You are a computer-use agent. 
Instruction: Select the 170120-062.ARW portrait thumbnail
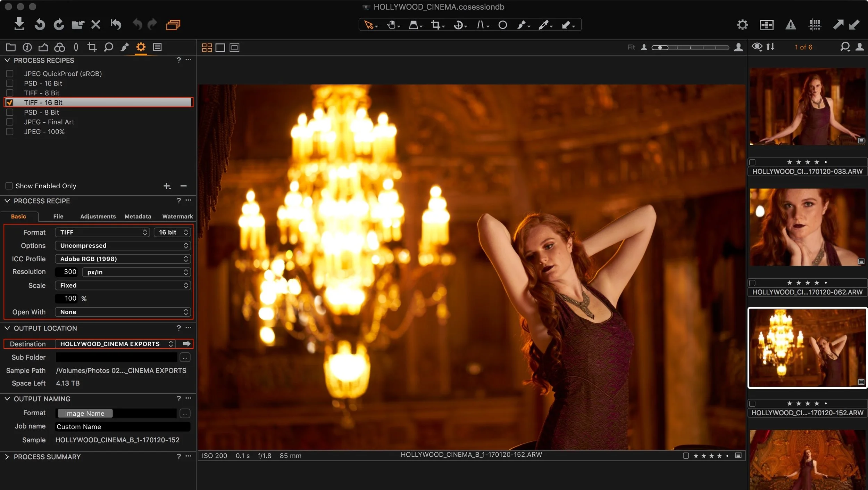tap(807, 227)
